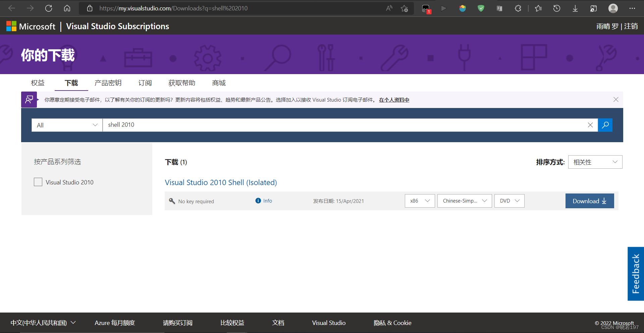This screenshot has height=333, width=644.
Task: Clear the shell 2010 search input field
Action: pos(590,125)
